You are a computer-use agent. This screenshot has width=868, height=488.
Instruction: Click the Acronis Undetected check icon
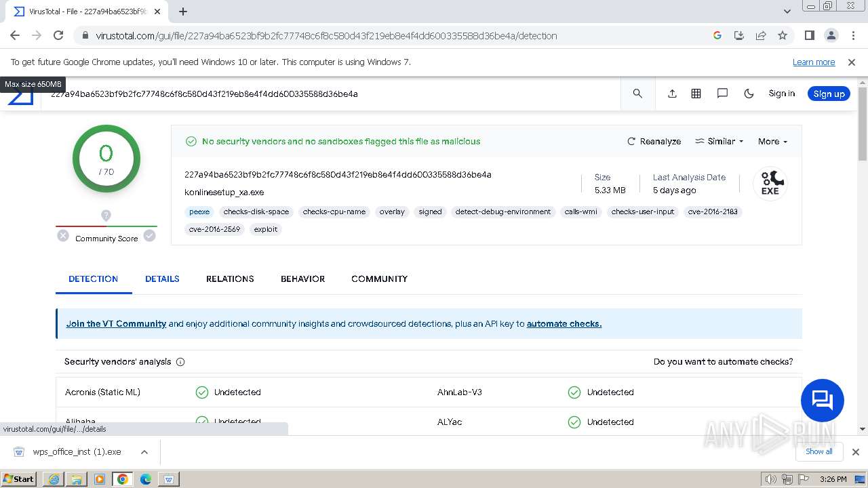coord(201,392)
